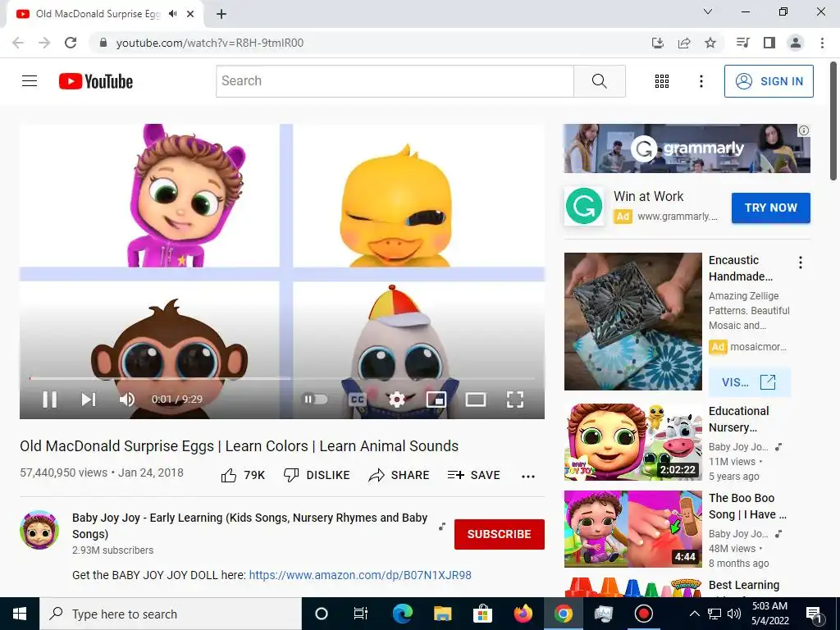Reload the page

(x=71, y=43)
